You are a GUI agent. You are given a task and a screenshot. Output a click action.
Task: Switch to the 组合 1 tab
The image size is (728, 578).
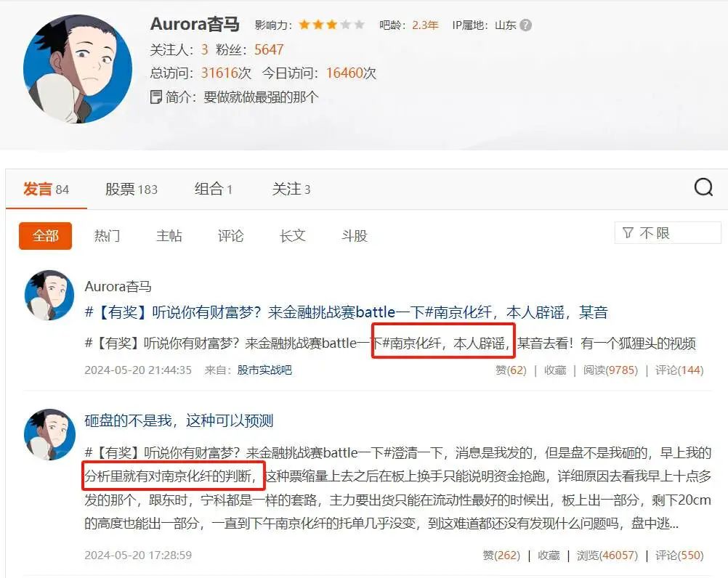[x=213, y=190]
